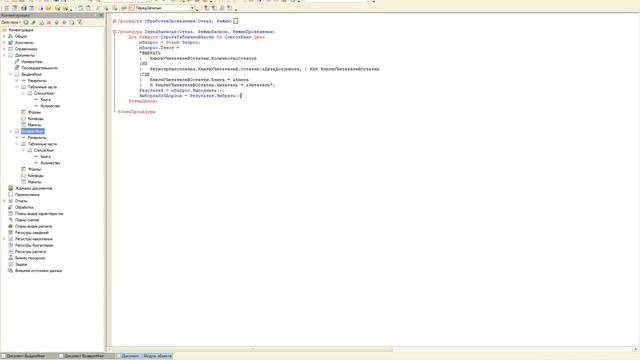Viewport: 640px width, 360px height.
Task: Select Планы видов расчета
Action: coord(33,226)
